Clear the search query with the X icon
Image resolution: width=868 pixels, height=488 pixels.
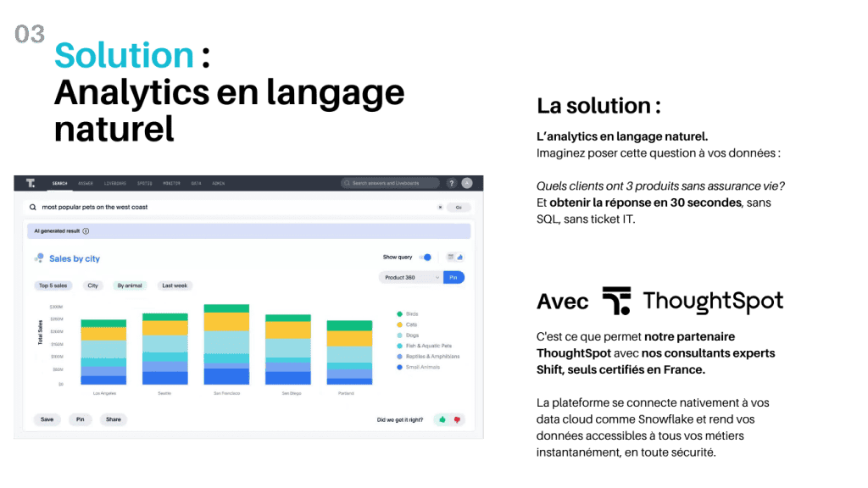(x=440, y=208)
